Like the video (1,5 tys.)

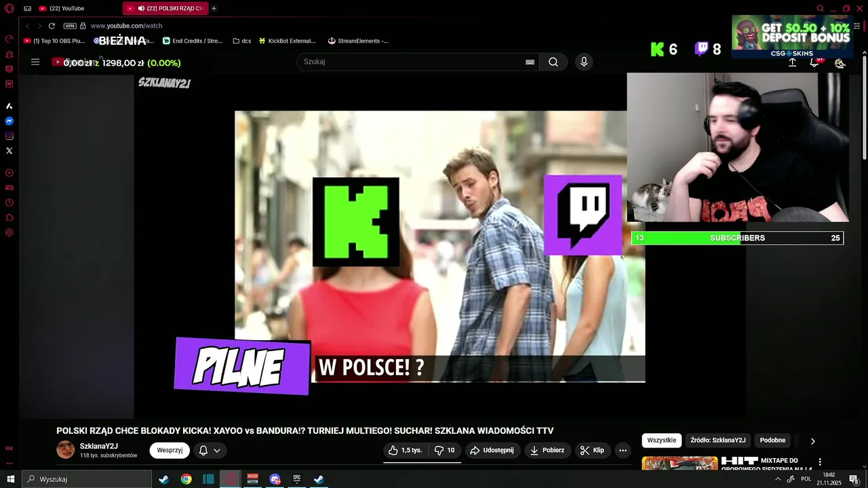click(x=406, y=450)
